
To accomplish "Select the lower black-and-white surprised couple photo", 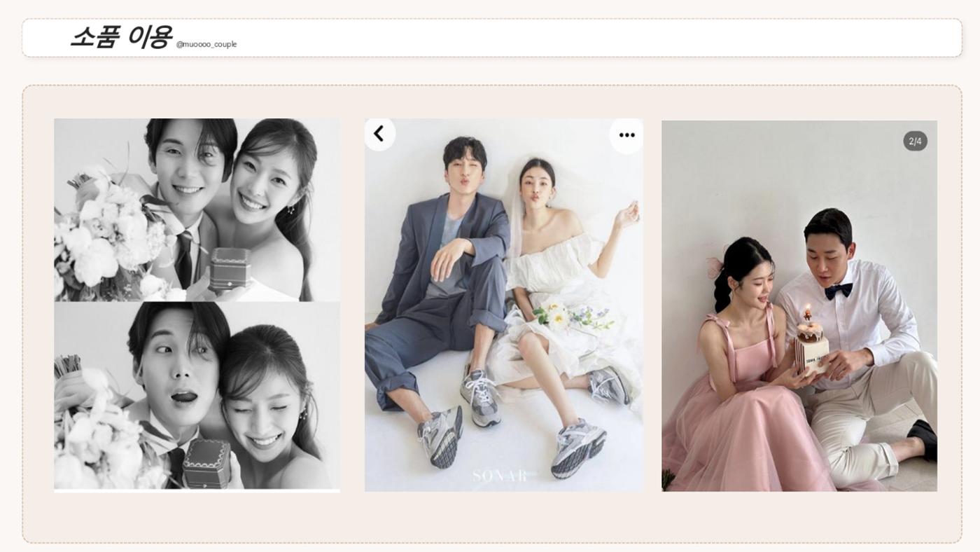I will tap(197, 396).
